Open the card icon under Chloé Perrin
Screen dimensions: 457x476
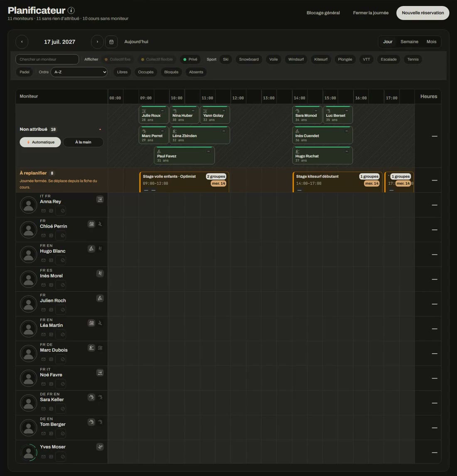pos(51,236)
